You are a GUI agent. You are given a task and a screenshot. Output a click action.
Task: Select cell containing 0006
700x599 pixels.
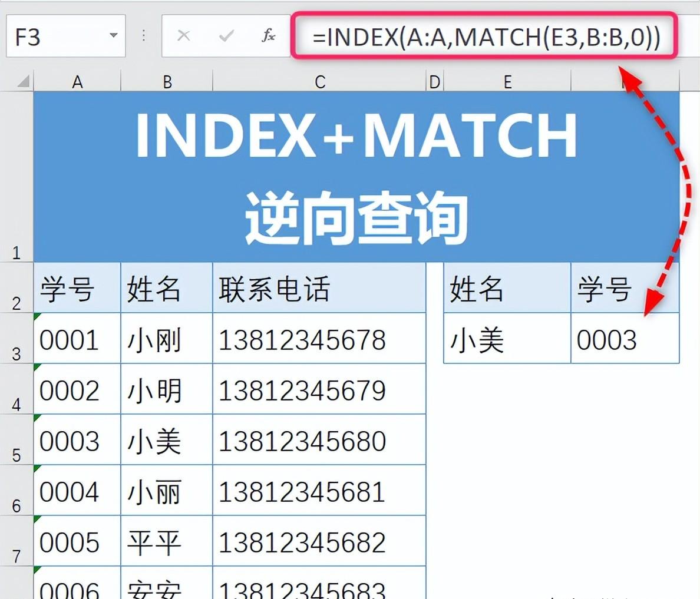pyautogui.click(x=77, y=583)
